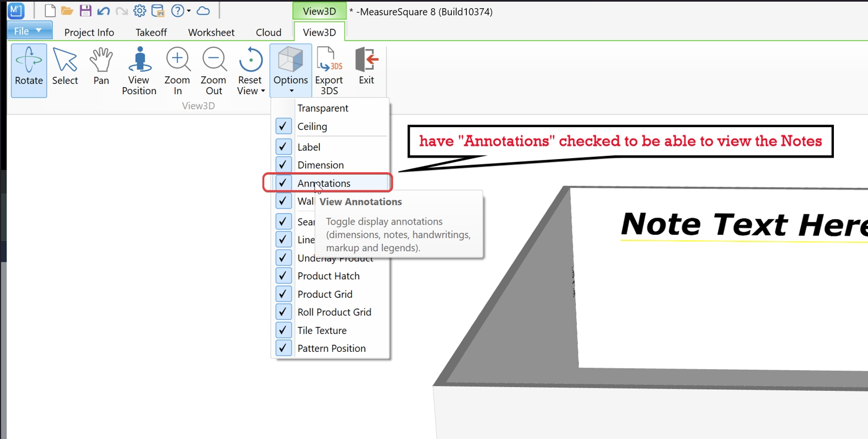868x439 pixels.
Task: Click the "Note Text Here" annotation
Action: 744,224
